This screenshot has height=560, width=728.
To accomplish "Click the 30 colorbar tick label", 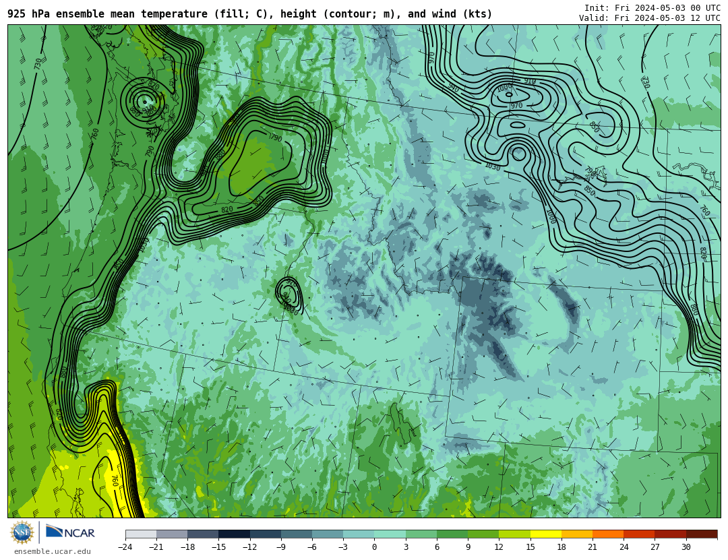I will (x=686, y=547).
